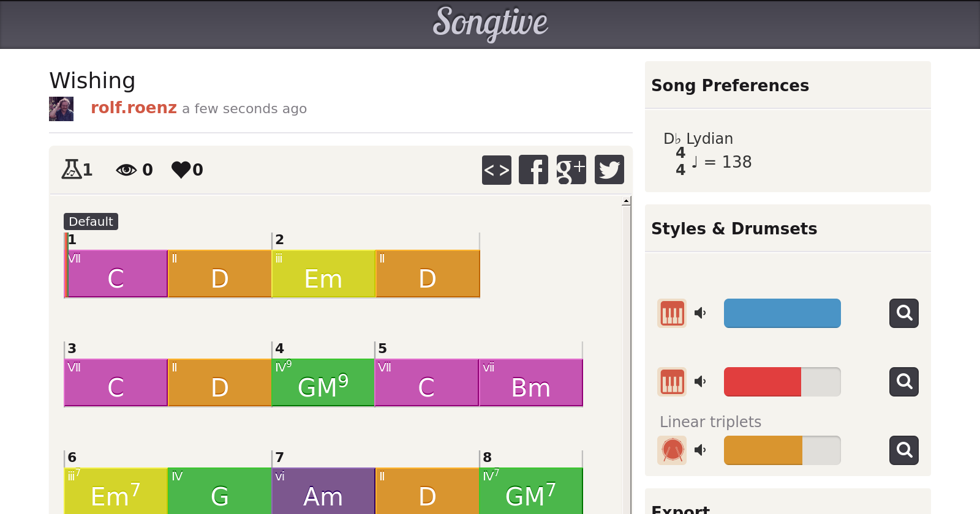Click the embed code icon
Screen dimensions: 980x514
click(496, 169)
